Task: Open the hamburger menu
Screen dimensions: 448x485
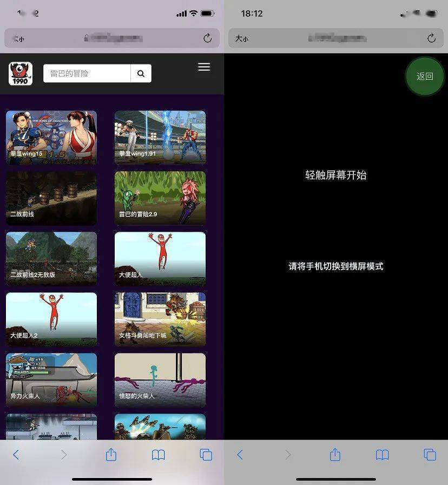Action: coord(204,67)
